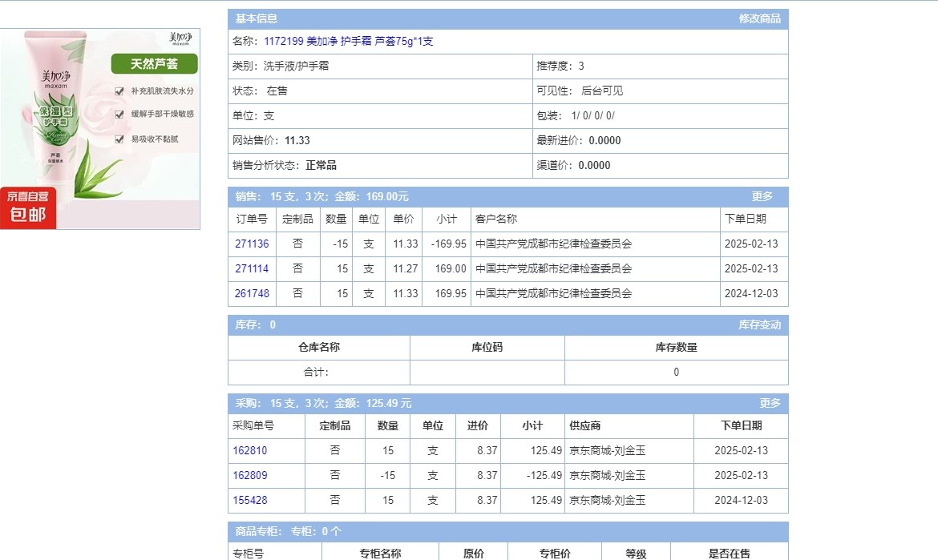Click the 采购单号 column header
The width and height of the screenshot is (938, 560).
[266, 426]
